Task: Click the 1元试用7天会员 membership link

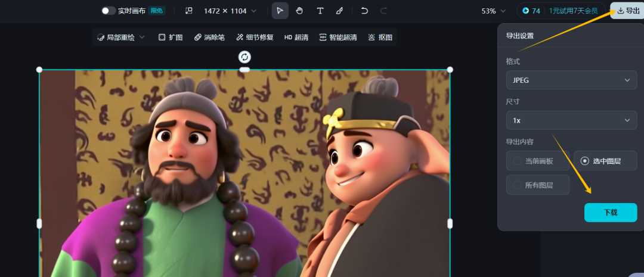Action: [573, 11]
